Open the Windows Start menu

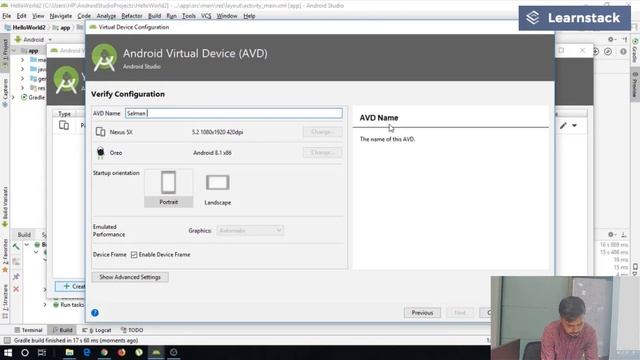tap(8, 353)
